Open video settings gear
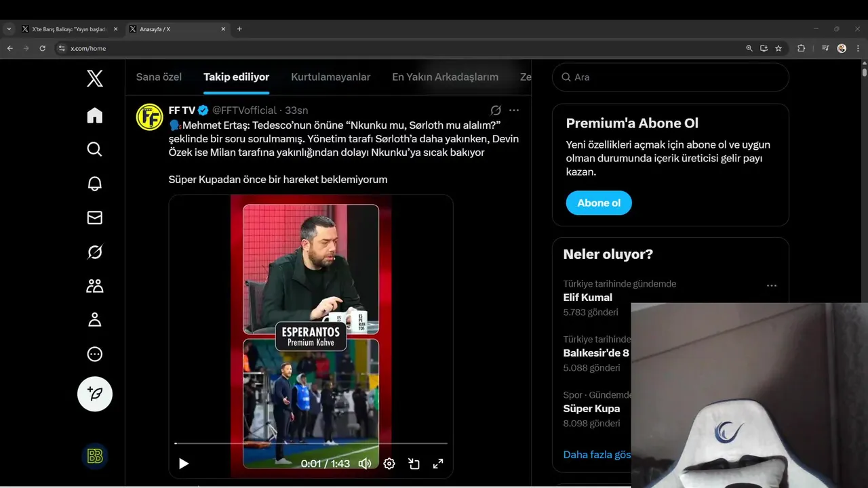Viewport: 868px width, 488px height. tap(389, 464)
